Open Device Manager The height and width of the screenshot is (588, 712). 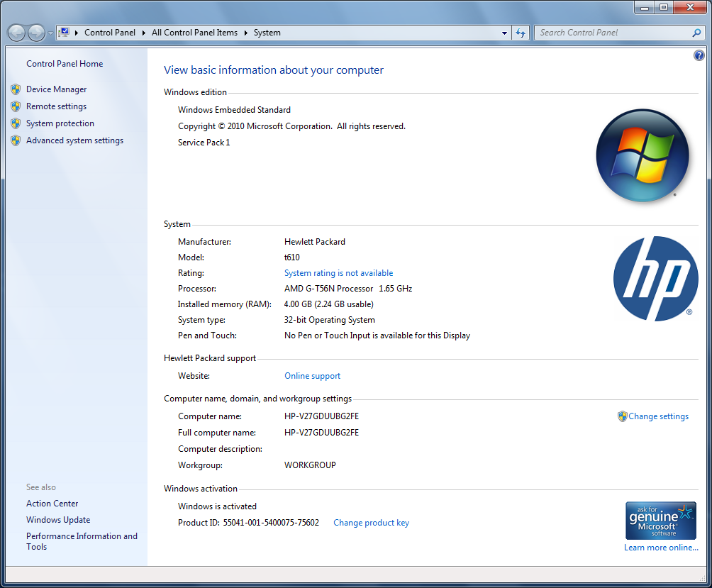[x=56, y=89]
